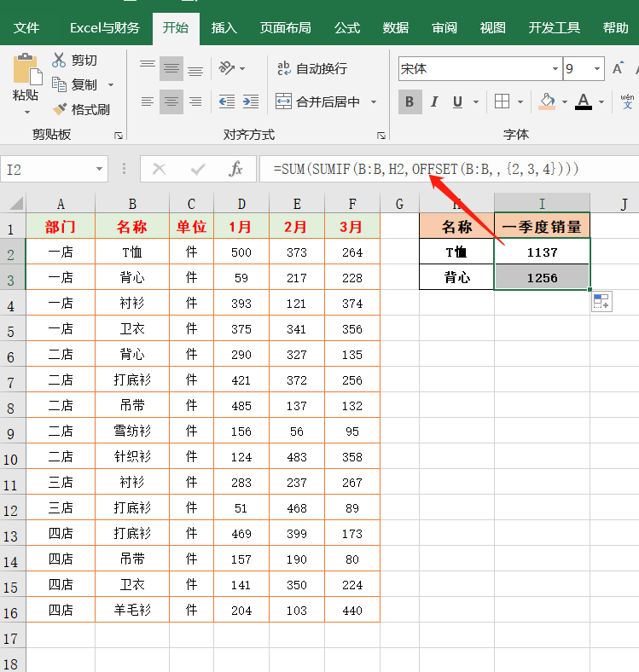Decrease the cell indent
This screenshot has height=672, width=639.
[x=227, y=101]
